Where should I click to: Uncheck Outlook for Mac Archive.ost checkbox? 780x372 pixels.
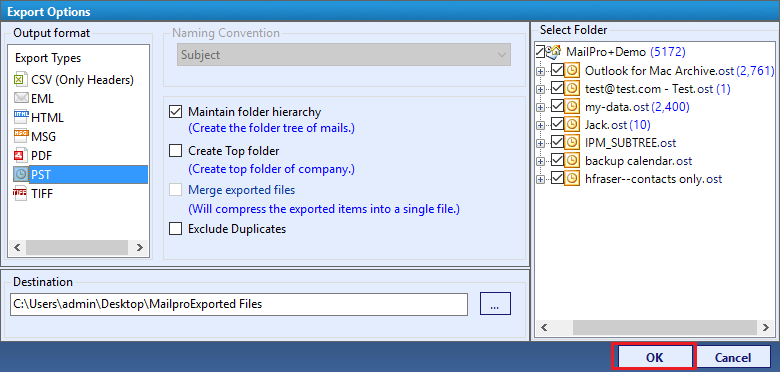(558, 71)
